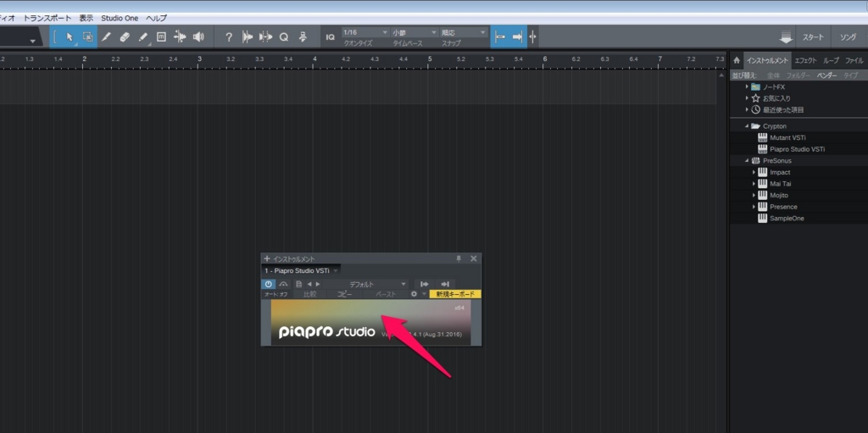
Task: Expand the 最近使った項目 item
Action: [x=747, y=109]
